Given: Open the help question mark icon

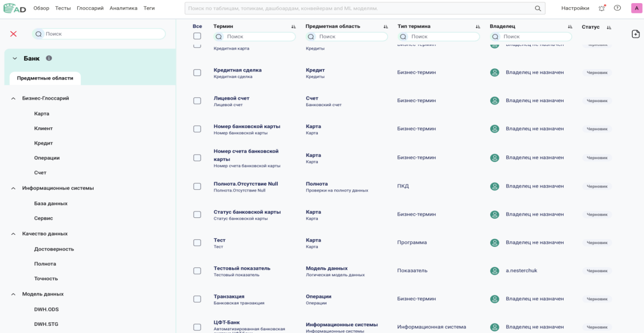Looking at the screenshot, I should point(617,8).
